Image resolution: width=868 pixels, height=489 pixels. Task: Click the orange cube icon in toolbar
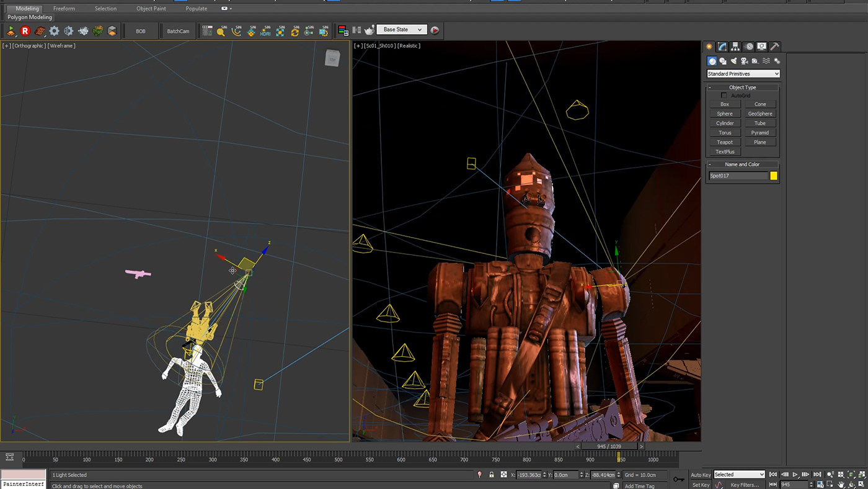(112, 30)
